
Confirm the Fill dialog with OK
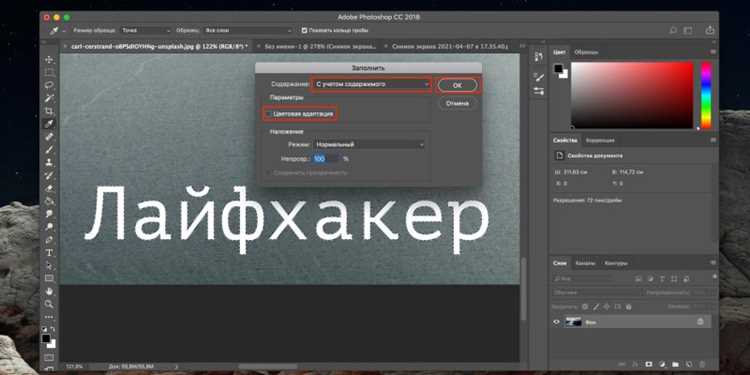(457, 85)
